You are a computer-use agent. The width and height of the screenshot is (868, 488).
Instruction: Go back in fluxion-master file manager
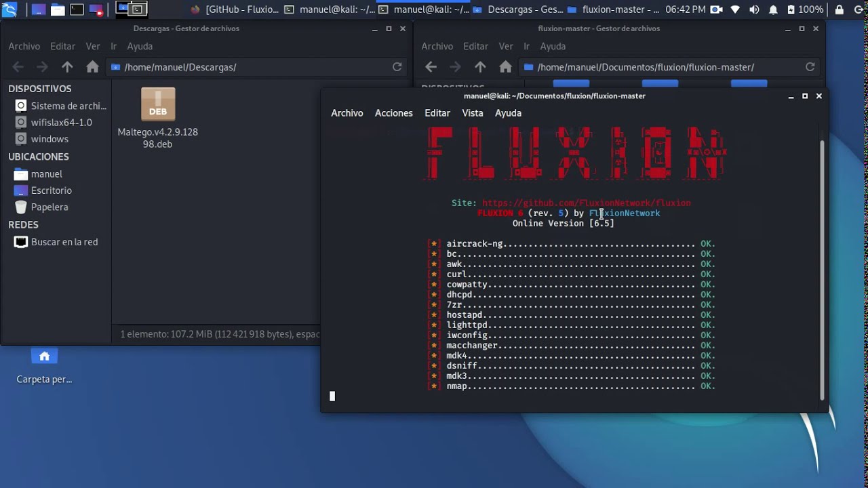click(431, 67)
